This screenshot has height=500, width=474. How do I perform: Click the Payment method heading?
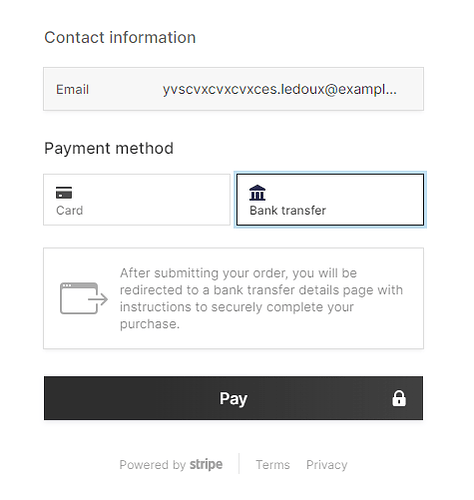point(109,148)
